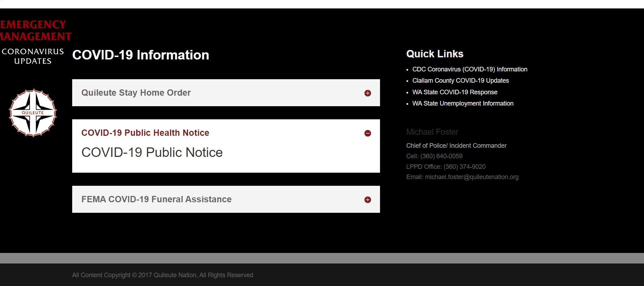
Task: Click the LPPD Office phone number
Action: (x=464, y=167)
